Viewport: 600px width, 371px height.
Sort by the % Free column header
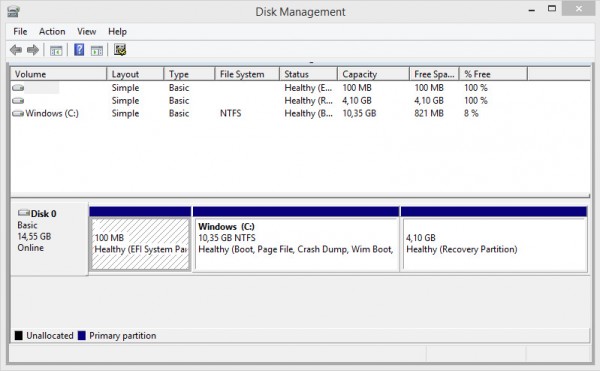tap(494, 74)
